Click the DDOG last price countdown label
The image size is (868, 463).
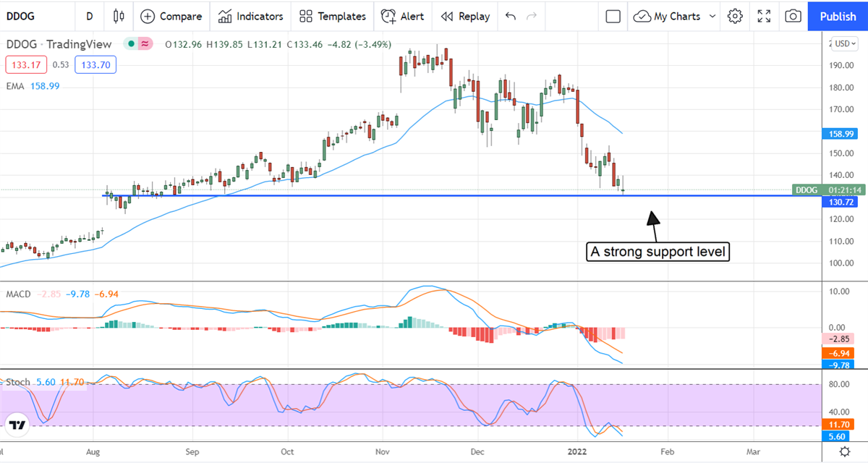pos(829,190)
